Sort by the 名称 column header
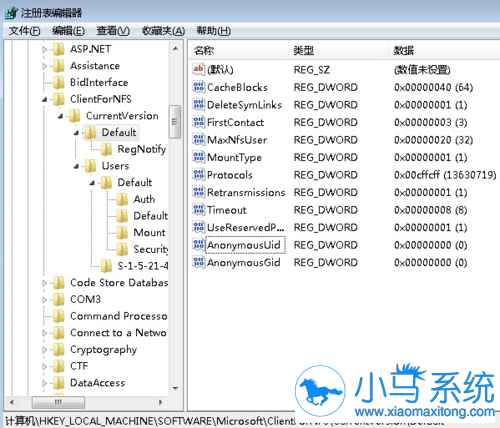This screenshot has width=500, height=428. pyautogui.click(x=238, y=51)
